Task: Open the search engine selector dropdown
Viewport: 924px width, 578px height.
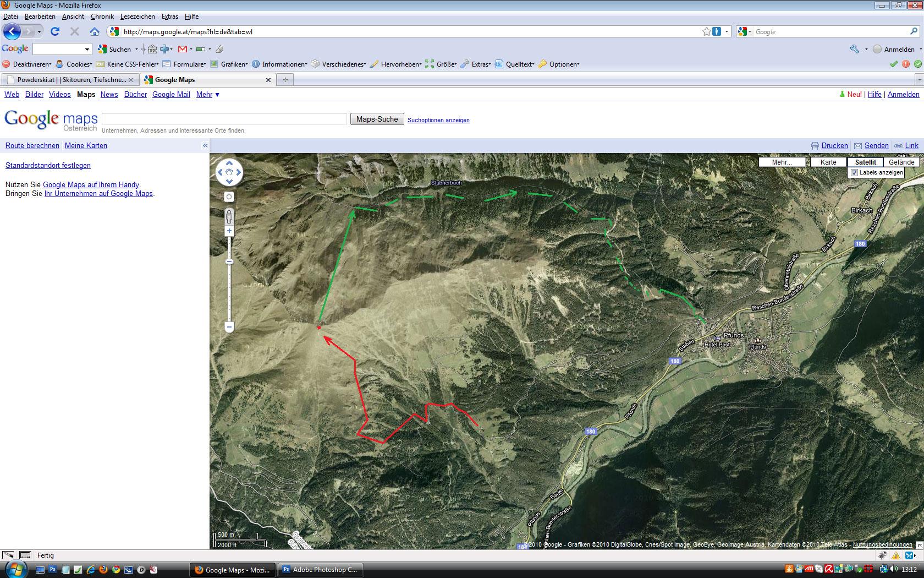Action: click(745, 31)
